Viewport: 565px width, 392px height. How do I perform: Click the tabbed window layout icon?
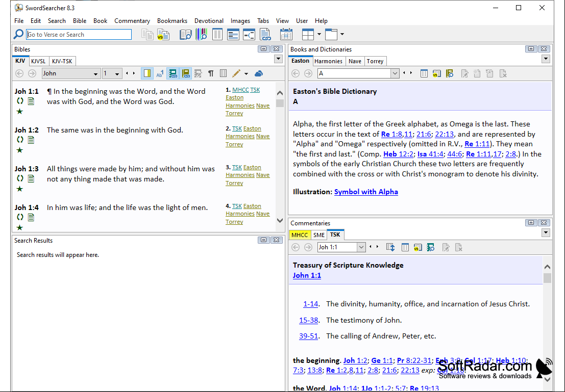tap(331, 35)
